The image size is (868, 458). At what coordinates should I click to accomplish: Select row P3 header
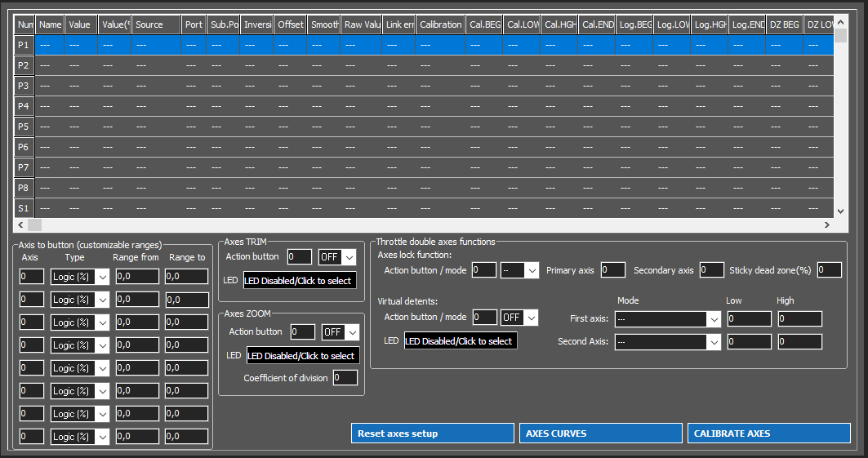24,86
